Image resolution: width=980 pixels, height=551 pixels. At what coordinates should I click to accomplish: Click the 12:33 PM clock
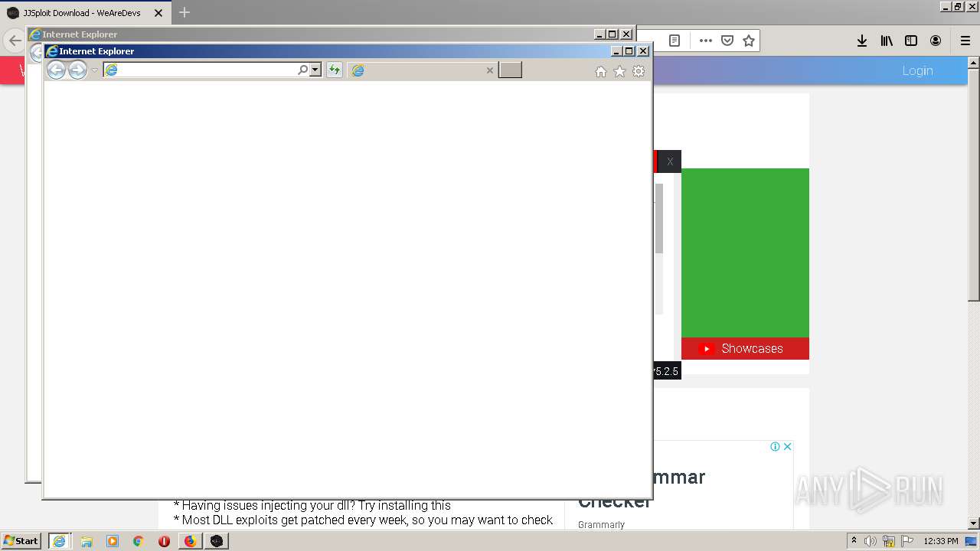pyautogui.click(x=941, y=541)
